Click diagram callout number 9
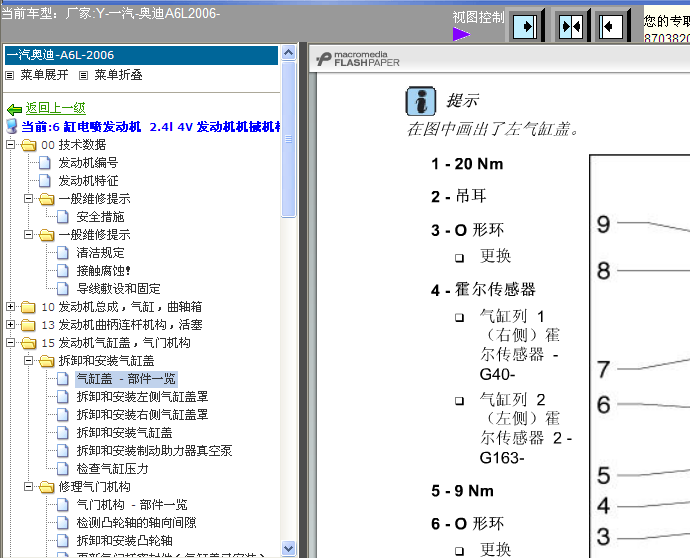The width and height of the screenshot is (690, 558). [603, 225]
